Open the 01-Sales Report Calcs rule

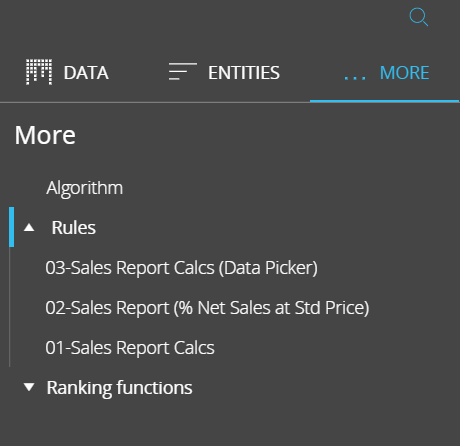130,348
